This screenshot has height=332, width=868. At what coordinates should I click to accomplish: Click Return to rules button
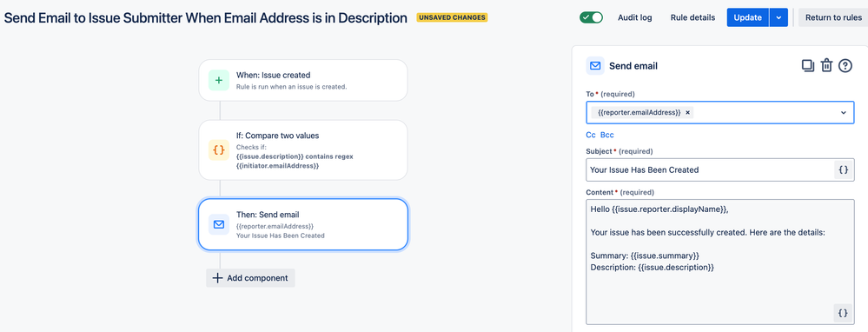(x=833, y=17)
